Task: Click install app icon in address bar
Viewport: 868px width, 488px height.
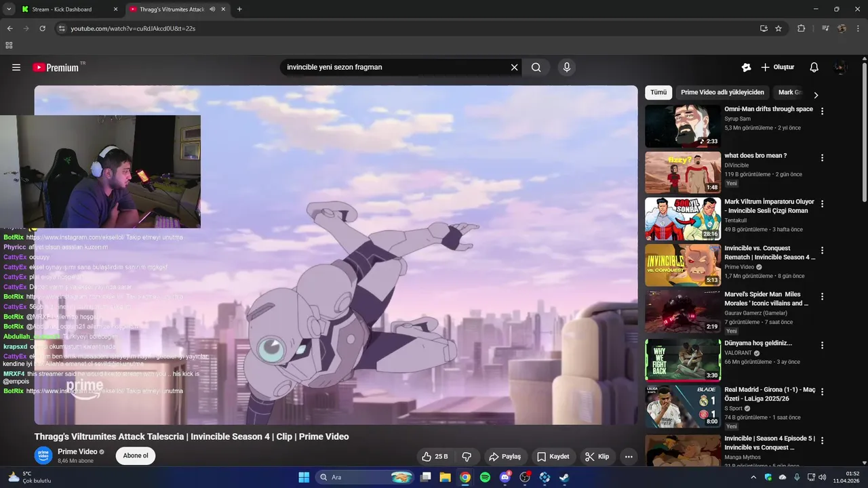Action: click(x=764, y=28)
